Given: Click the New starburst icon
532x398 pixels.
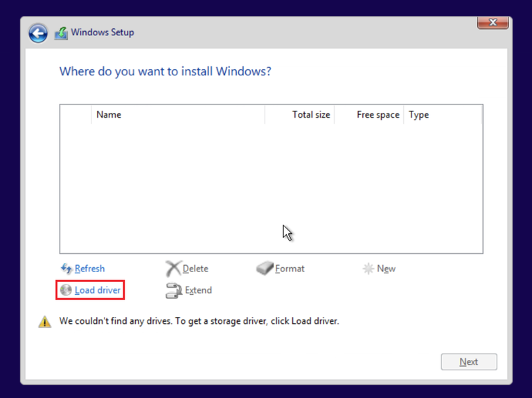Looking at the screenshot, I should coord(369,269).
